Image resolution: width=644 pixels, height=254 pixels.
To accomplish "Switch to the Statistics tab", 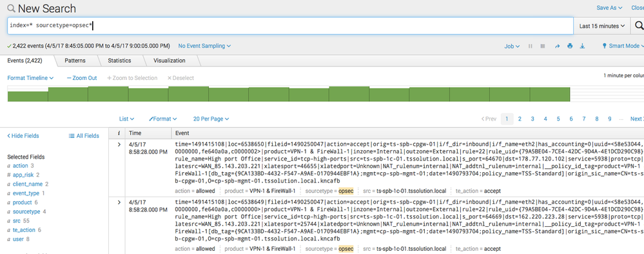I will (119, 61).
